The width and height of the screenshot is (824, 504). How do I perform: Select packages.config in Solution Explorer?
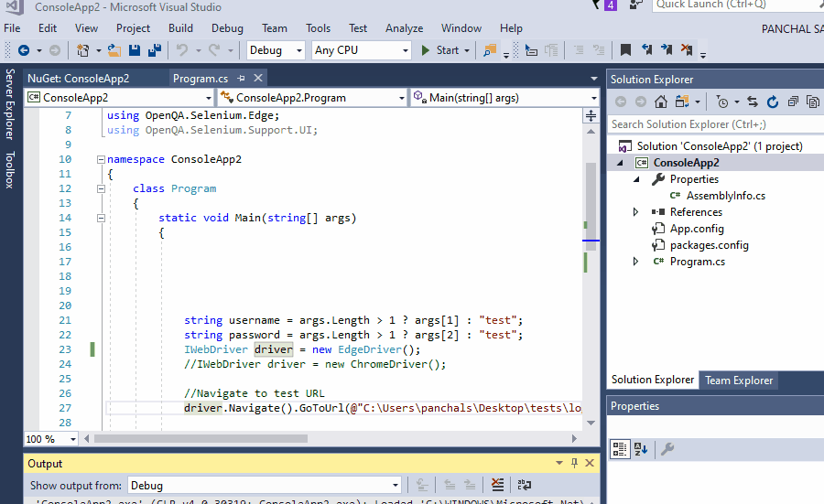coord(709,245)
